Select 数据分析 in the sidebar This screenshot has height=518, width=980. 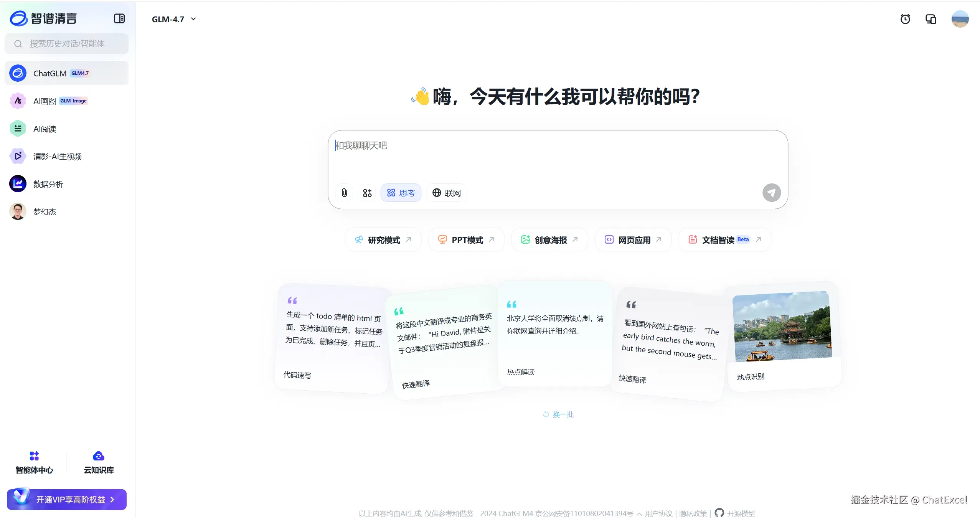pyautogui.click(x=48, y=184)
